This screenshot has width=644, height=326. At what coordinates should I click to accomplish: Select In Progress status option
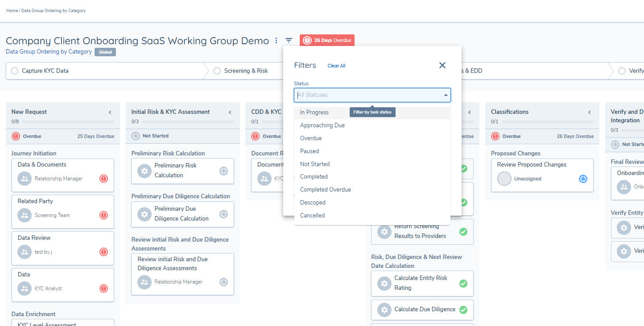click(372, 113)
